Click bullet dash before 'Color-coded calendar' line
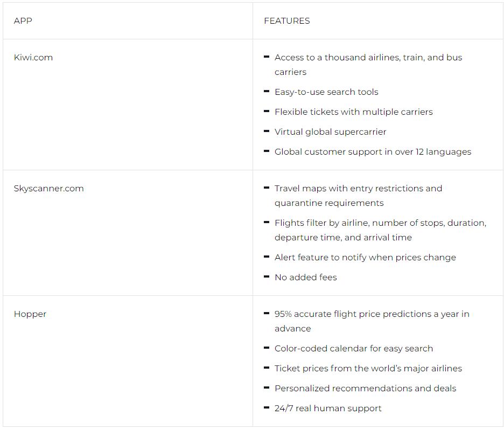This screenshot has width=504, height=429. coord(267,348)
